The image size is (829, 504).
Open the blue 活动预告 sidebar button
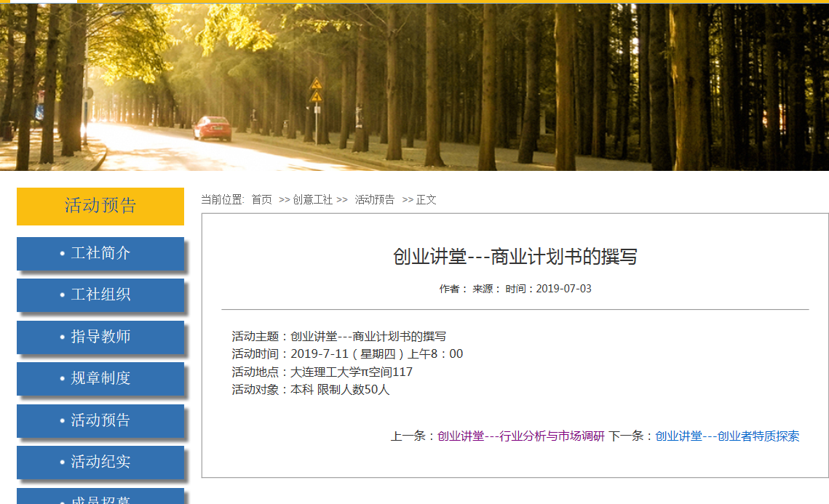coord(100,420)
